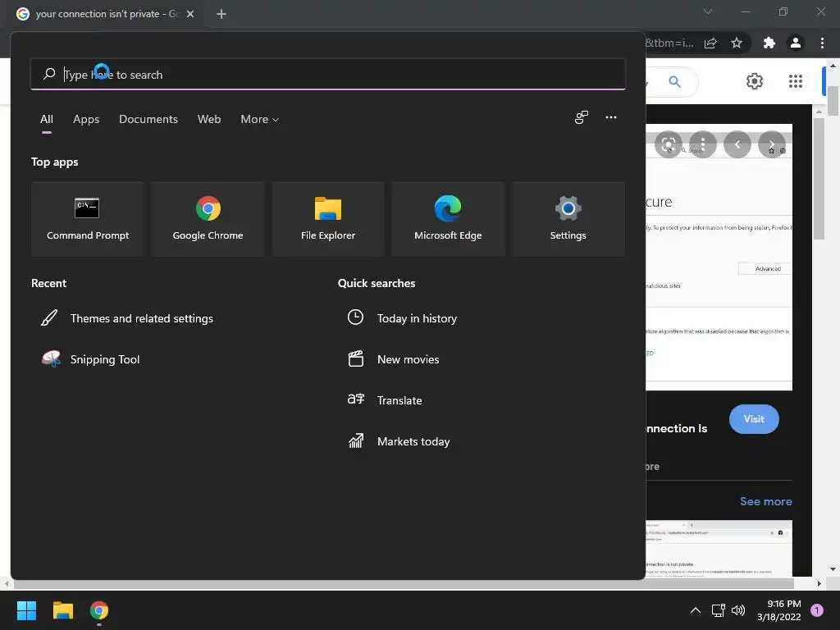Click the related image thumbnail below See more
This screenshot has height=630, width=840.
tap(719, 547)
